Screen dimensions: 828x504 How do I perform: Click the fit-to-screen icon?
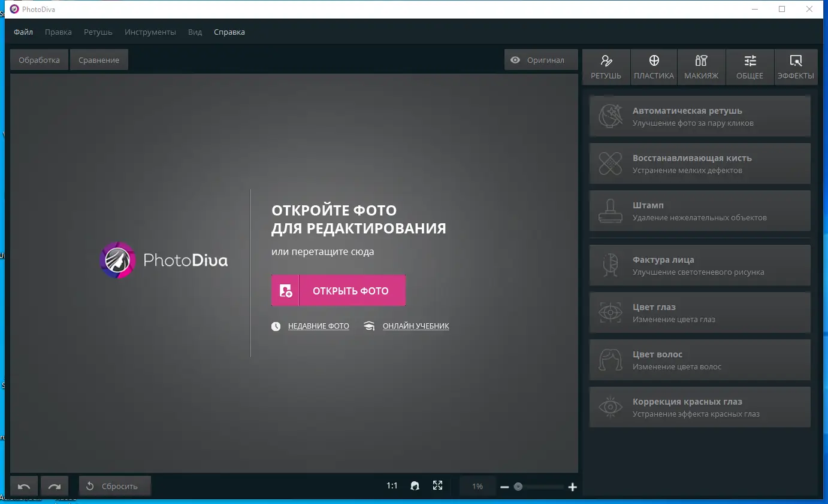pyautogui.click(x=437, y=485)
